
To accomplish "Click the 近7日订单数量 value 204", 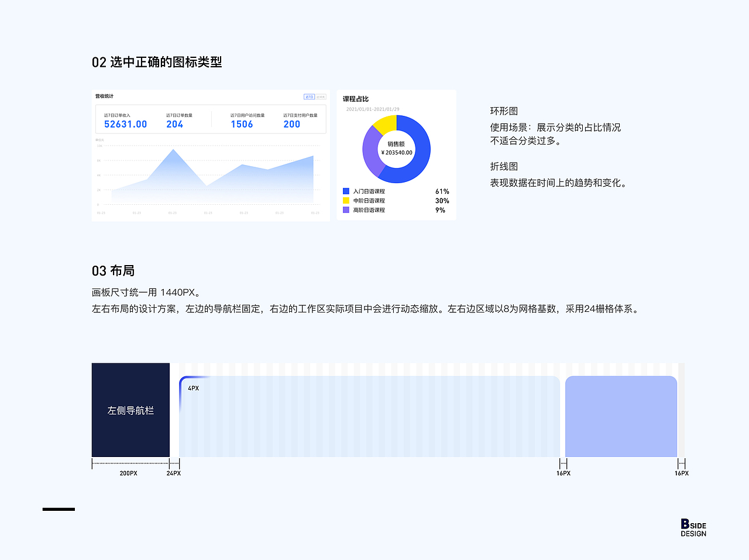I will (x=174, y=124).
